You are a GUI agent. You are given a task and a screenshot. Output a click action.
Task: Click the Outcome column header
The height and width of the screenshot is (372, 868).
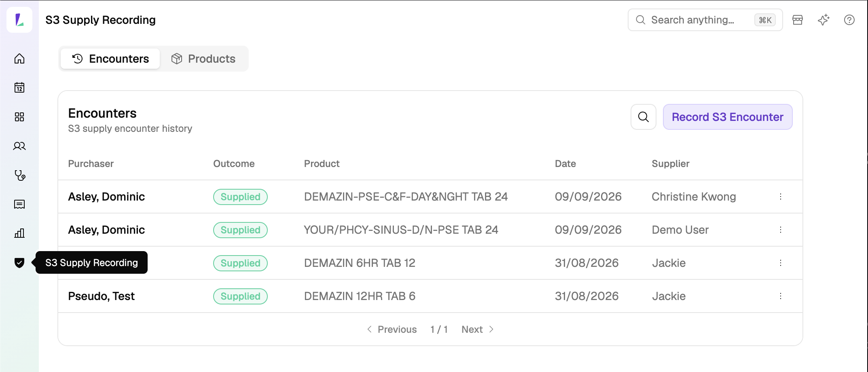pyautogui.click(x=234, y=164)
